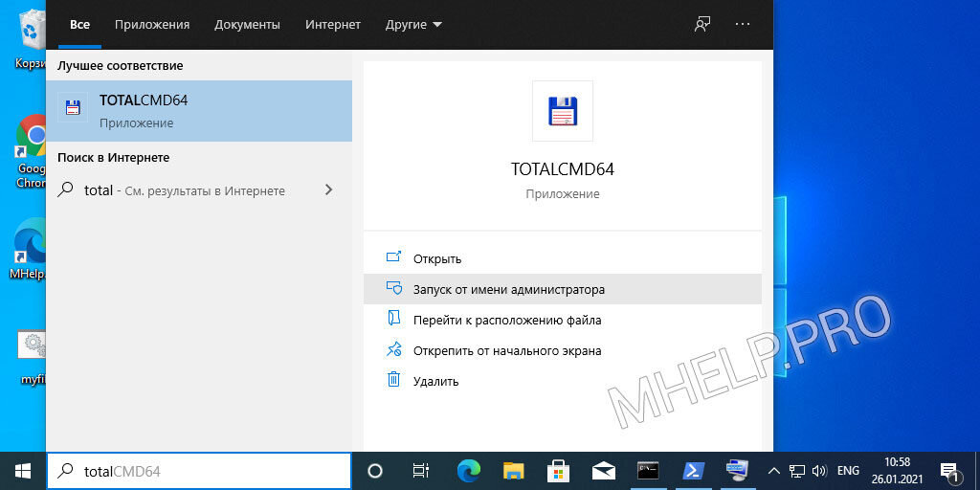Image resolution: width=980 pixels, height=490 pixels.
Task: Open PowerShell from taskbar
Action: [693, 471]
